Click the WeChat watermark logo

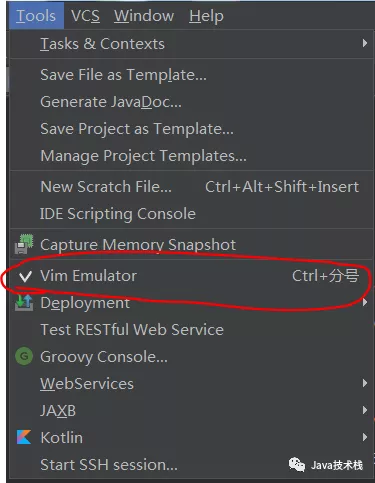(x=297, y=465)
